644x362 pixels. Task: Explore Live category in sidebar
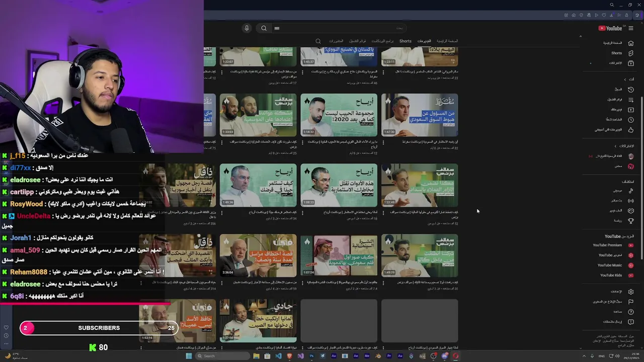tap(622, 201)
